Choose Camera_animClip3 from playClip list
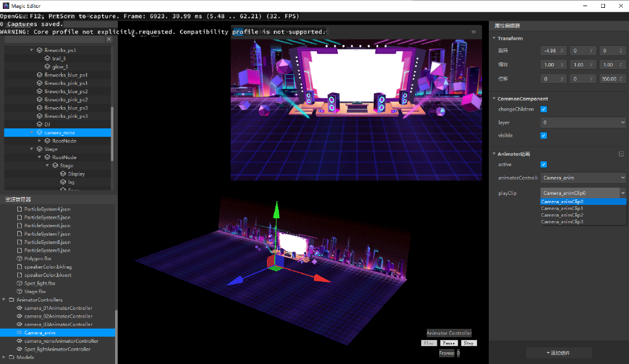Image resolution: width=629 pixels, height=364 pixels. pos(562,222)
